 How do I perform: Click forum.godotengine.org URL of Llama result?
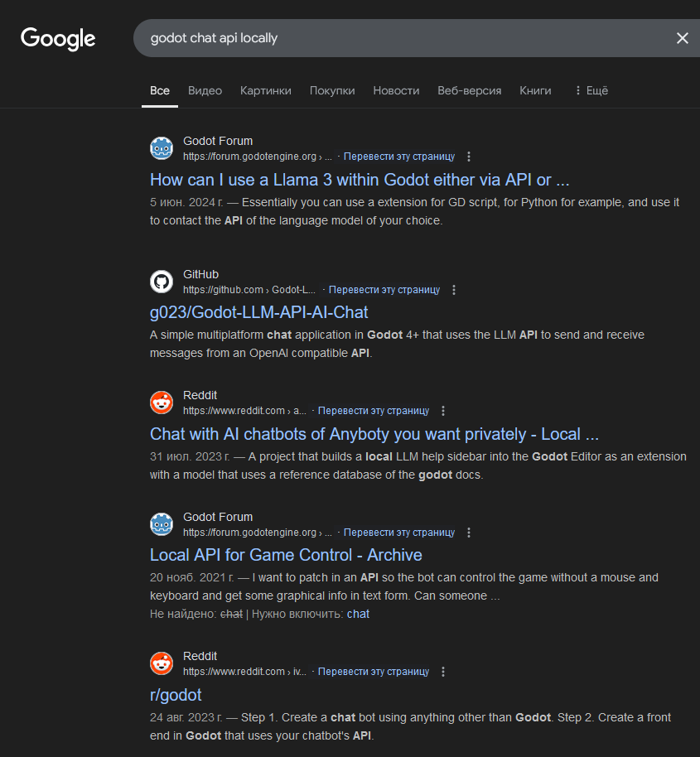click(x=258, y=157)
